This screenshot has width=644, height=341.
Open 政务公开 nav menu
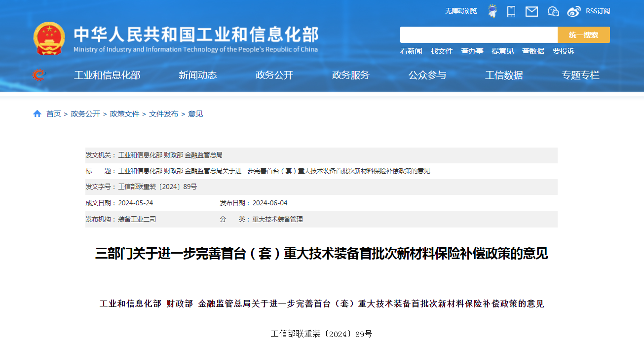[274, 76]
